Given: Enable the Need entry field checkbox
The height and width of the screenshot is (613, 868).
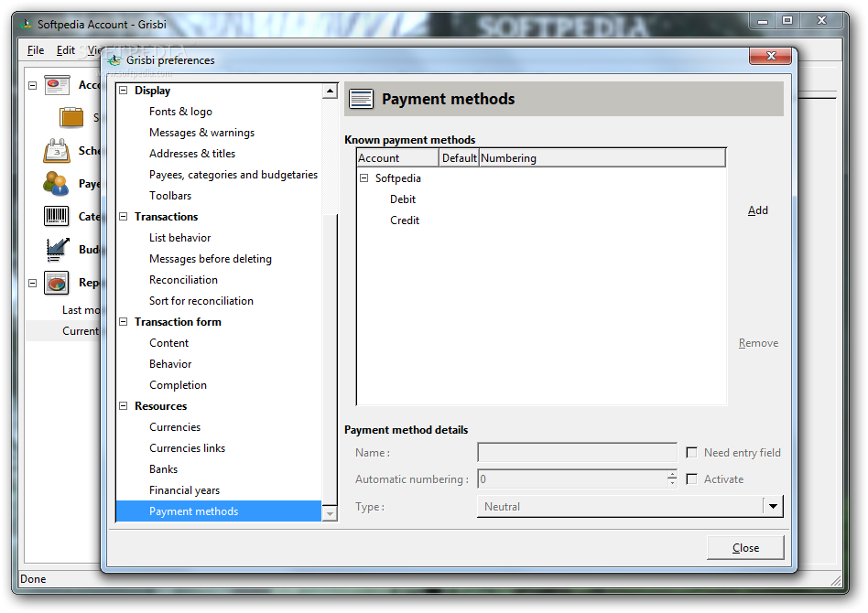Looking at the screenshot, I should coord(691,453).
